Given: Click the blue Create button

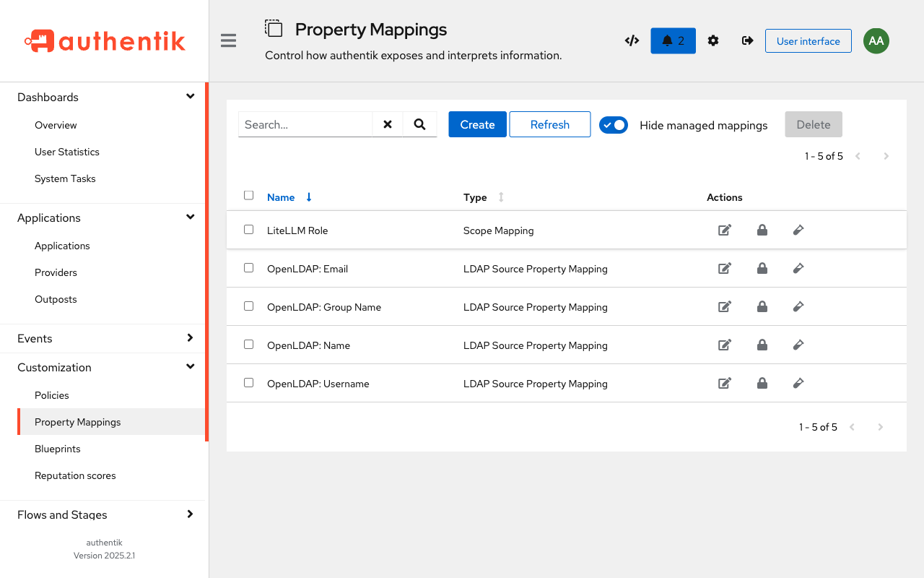Looking at the screenshot, I should tap(477, 124).
